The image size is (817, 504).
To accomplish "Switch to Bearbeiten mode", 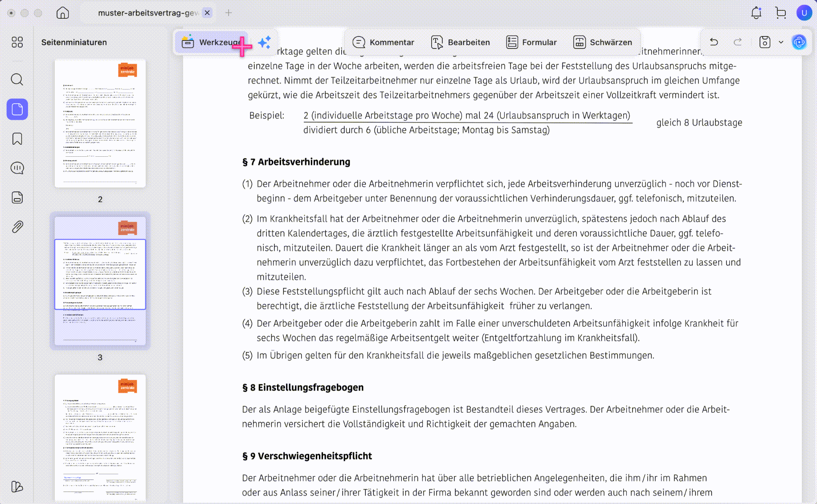I will [x=461, y=42].
